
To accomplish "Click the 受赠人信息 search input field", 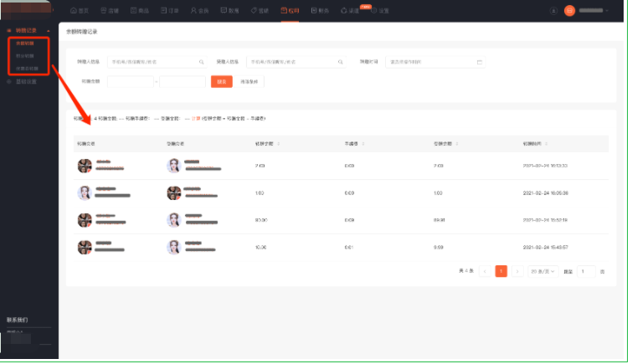I will point(296,62).
